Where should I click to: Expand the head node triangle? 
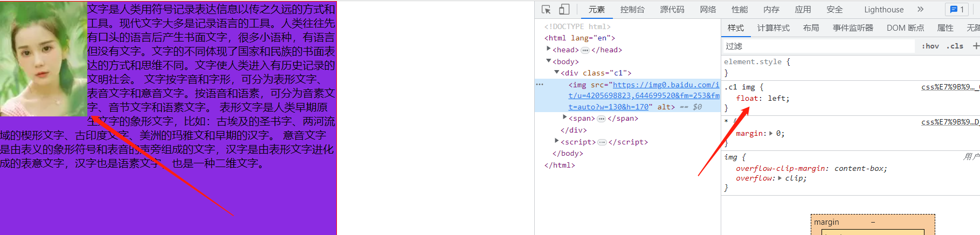pyautogui.click(x=549, y=49)
